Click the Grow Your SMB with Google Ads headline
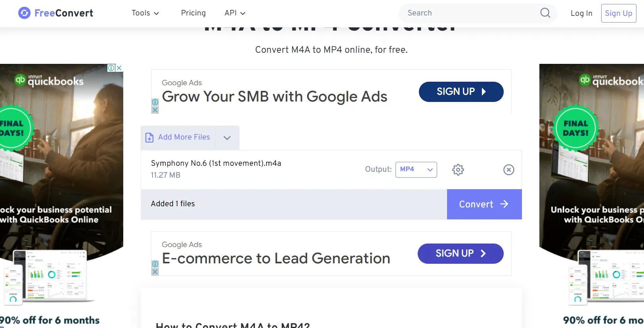 coord(275,97)
